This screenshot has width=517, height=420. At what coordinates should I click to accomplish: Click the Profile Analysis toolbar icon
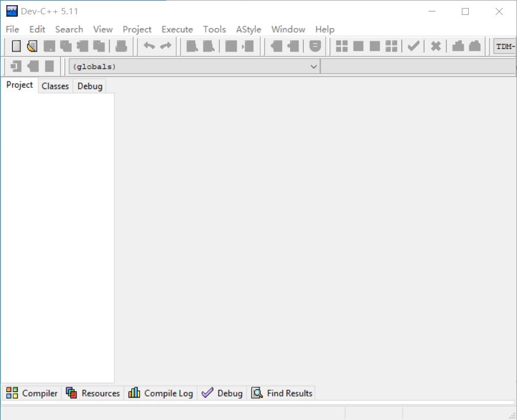pos(458,46)
